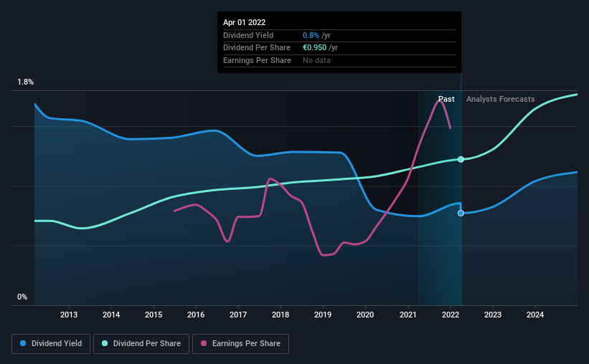
Task: Click the 2018 x-axis label
Action: click(x=281, y=315)
